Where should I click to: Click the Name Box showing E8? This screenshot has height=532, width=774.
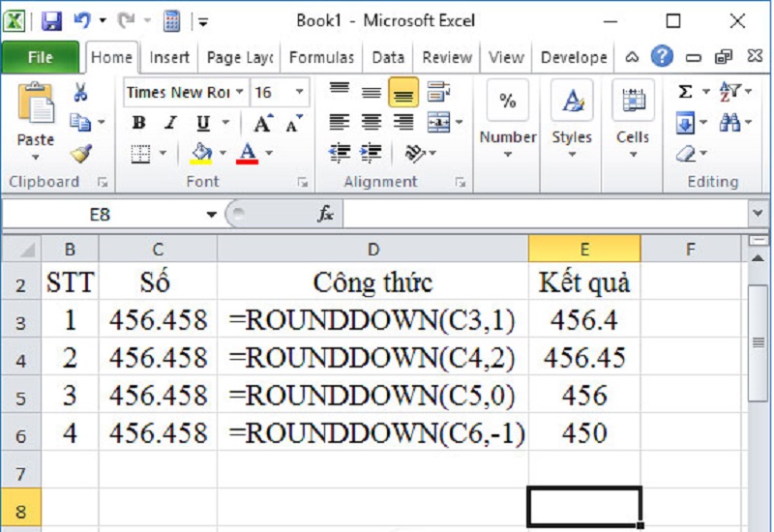click(101, 215)
